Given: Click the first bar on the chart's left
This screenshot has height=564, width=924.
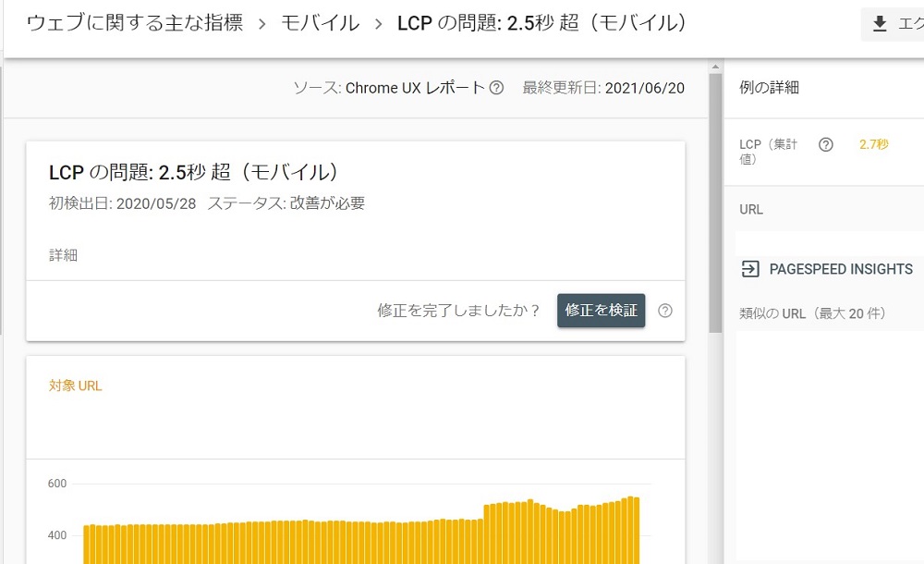Looking at the screenshot, I should [x=87, y=544].
